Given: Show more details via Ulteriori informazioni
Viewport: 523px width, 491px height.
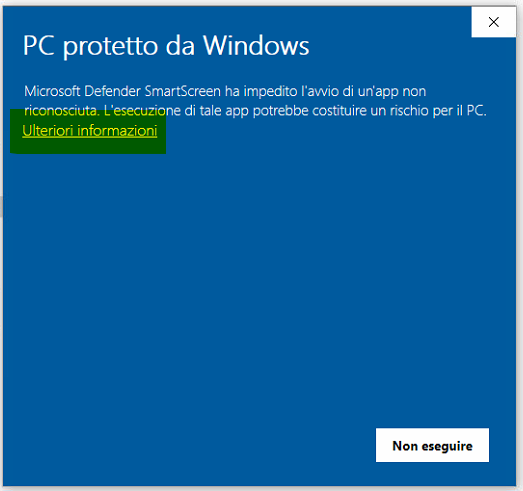Looking at the screenshot, I should point(90,130).
